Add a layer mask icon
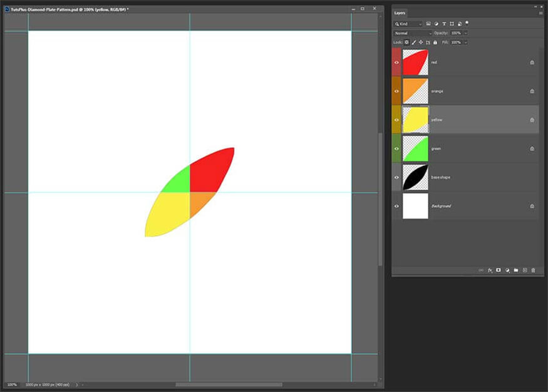Image resolution: width=548 pixels, height=392 pixels. tap(499, 270)
